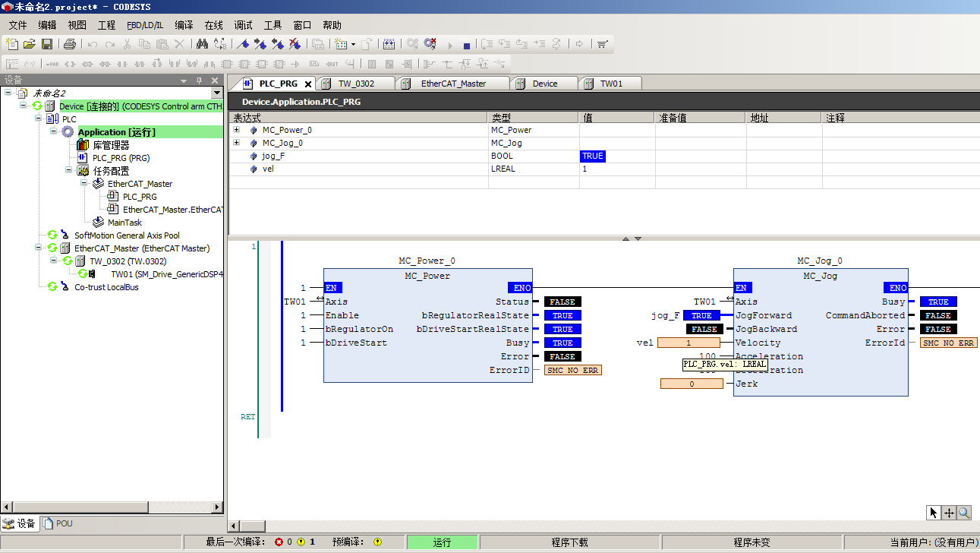
Task: Click the task configuration icon in tree
Action: (83, 171)
